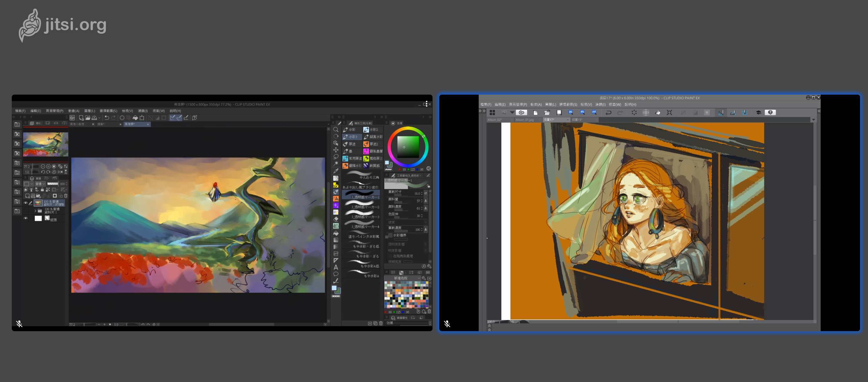Open CLIP STUDIO spiral icon in left window
The width and height of the screenshot is (868, 382).
tap(72, 118)
